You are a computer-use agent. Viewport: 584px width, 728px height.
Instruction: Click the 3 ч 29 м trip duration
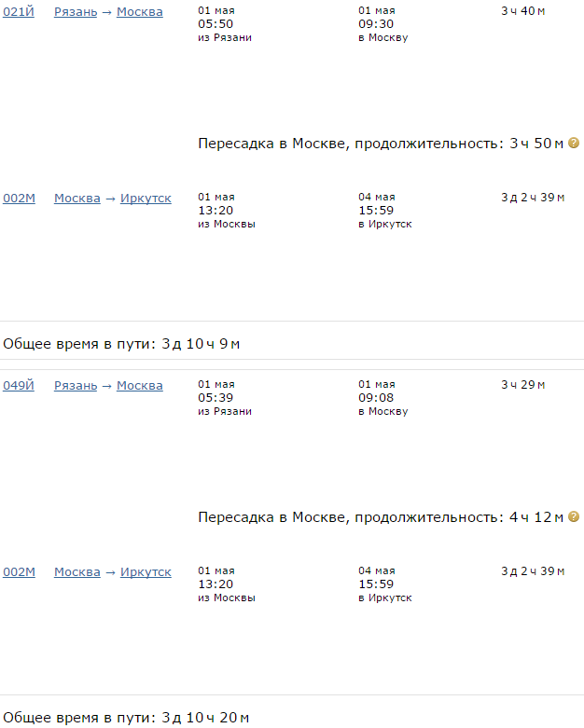coord(523,385)
